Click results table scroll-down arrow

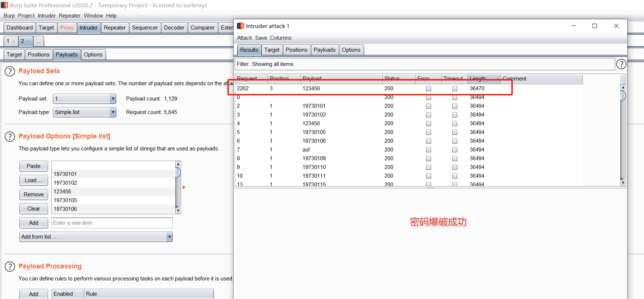(x=623, y=183)
